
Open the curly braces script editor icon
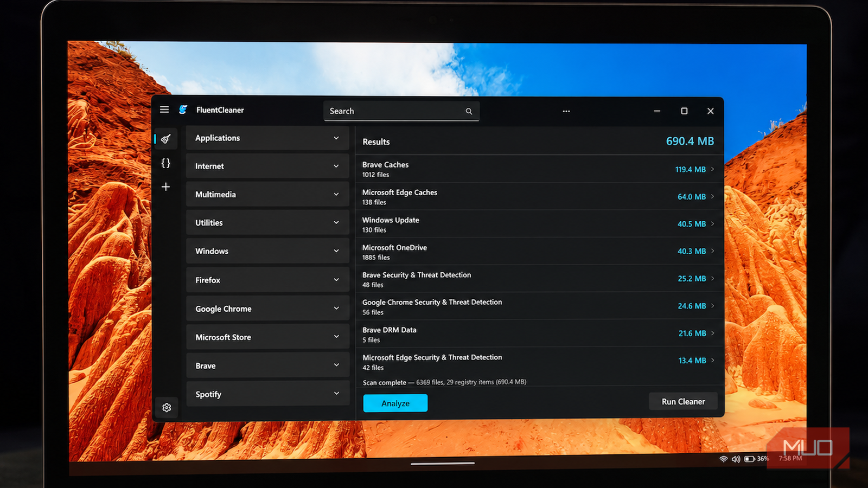tap(166, 163)
